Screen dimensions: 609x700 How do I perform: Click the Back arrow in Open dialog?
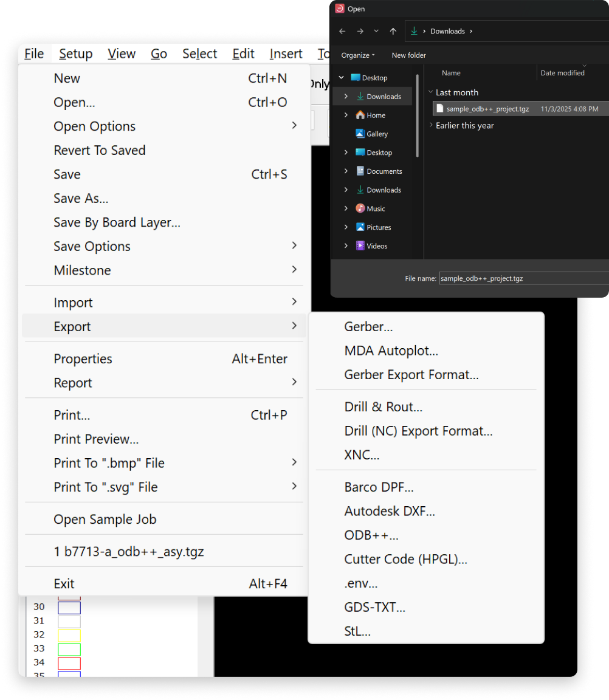click(x=342, y=32)
